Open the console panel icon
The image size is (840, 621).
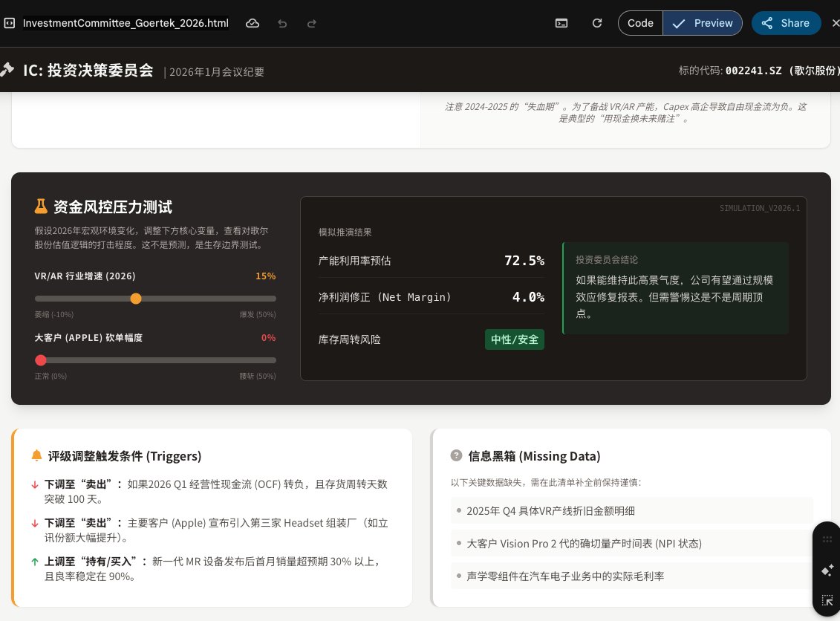pyautogui.click(x=562, y=23)
